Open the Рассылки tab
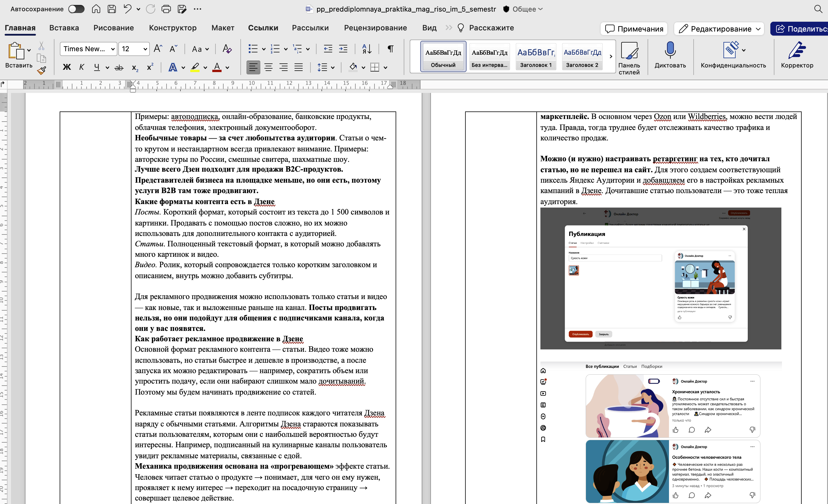Viewport: 828px width, 504px height. point(310,28)
